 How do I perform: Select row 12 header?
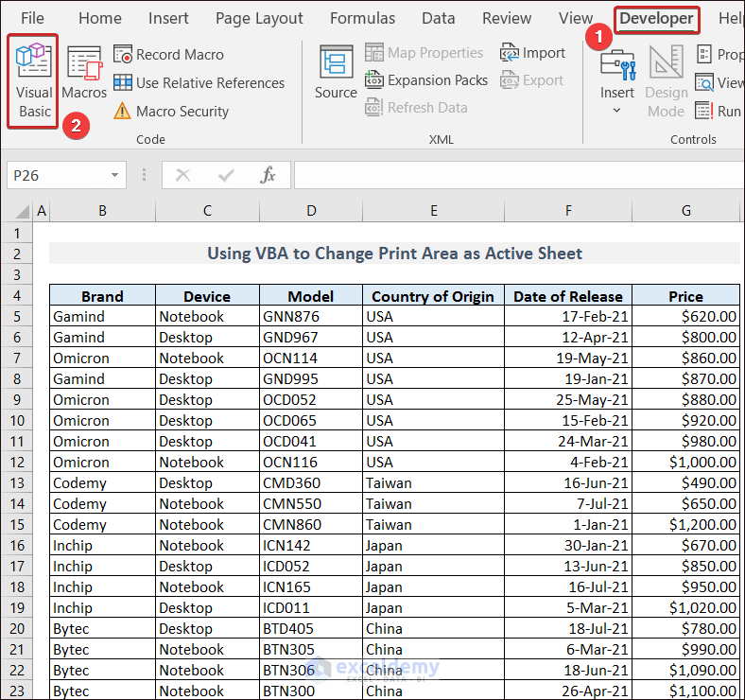17,463
